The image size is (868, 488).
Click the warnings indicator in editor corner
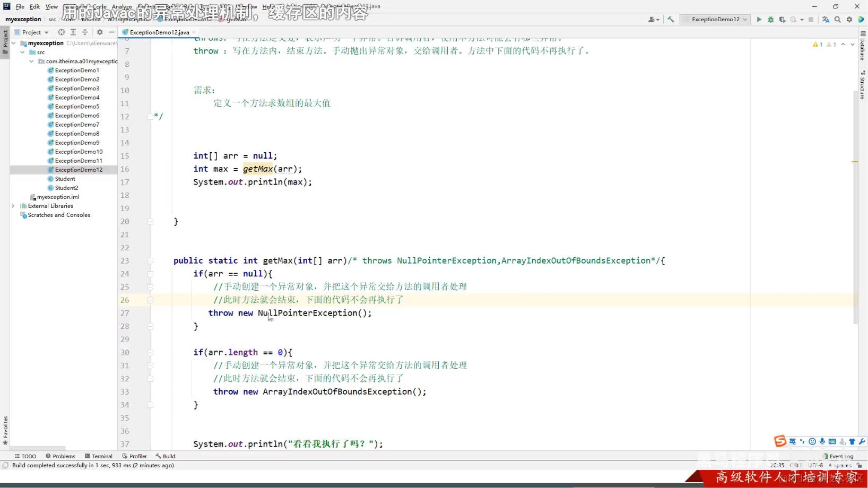[x=824, y=45]
